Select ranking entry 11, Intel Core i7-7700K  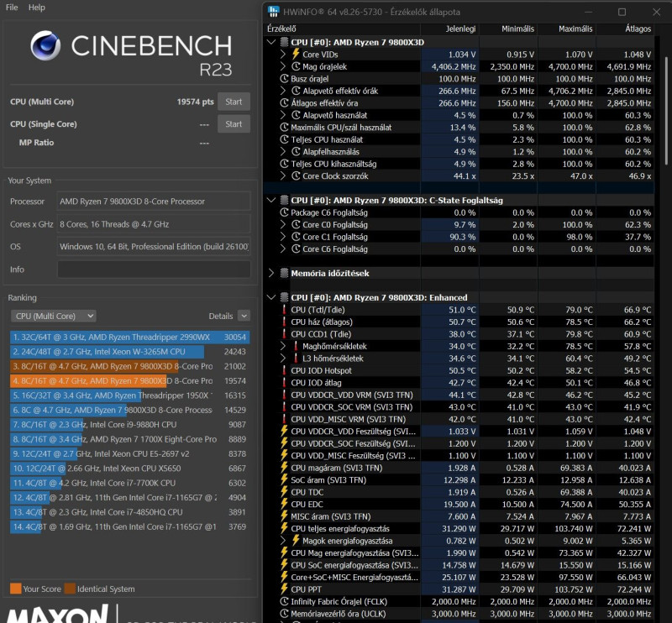130,483
